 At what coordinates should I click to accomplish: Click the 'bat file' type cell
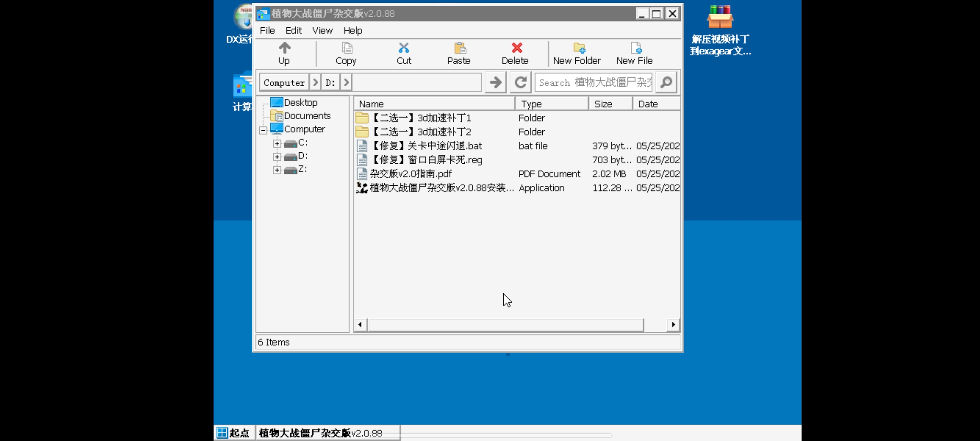(533, 146)
